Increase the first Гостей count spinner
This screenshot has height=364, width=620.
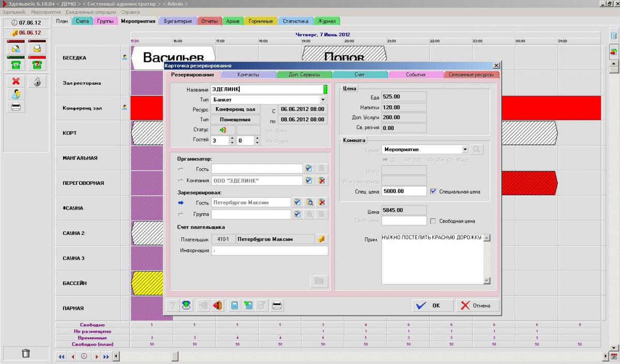pyautogui.click(x=232, y=138)
